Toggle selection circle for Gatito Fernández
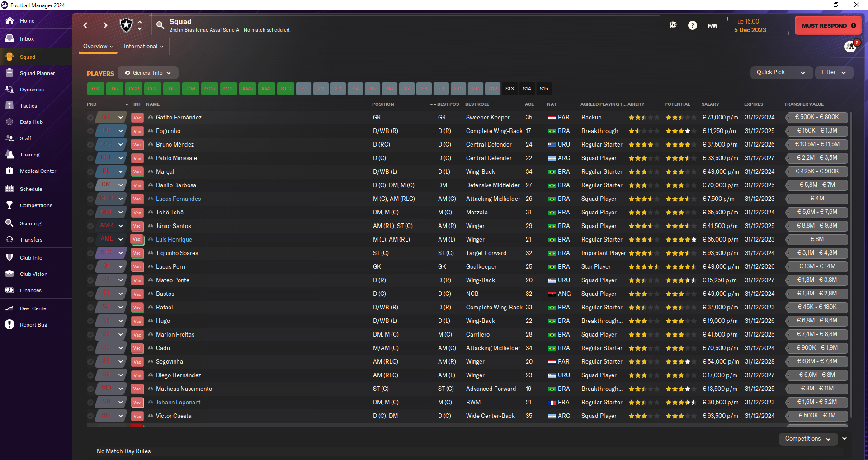Screen dimensions: 868x460 click(90, 118)
